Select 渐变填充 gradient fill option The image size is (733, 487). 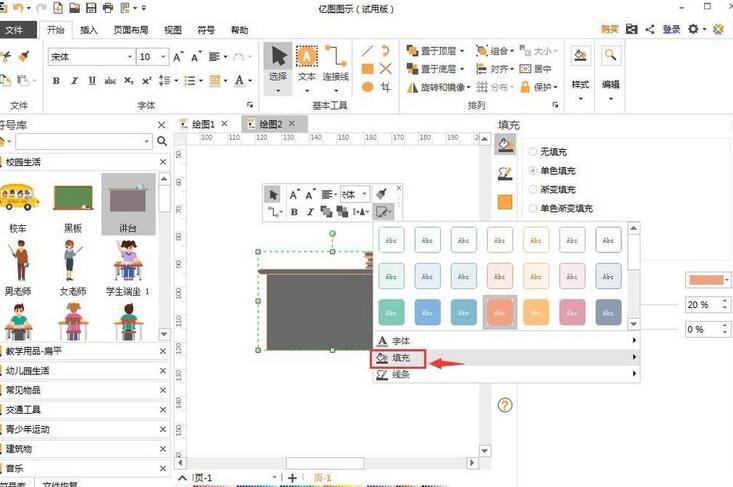coord(533,189)
